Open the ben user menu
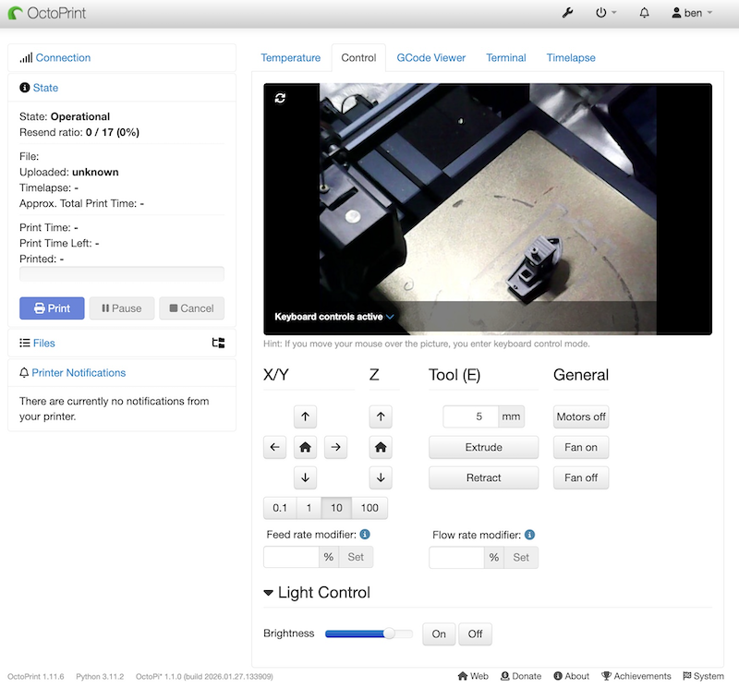The image size is (739, 700). click(x=692, y=13)
